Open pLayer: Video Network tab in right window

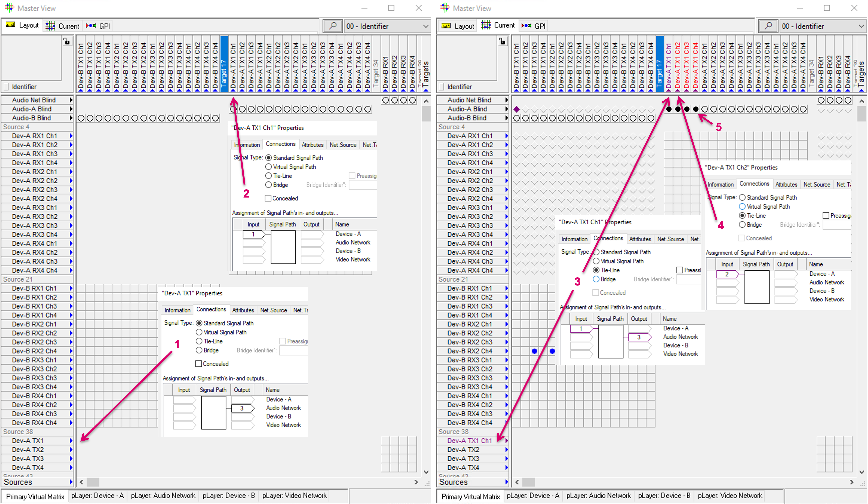(729, 496)
